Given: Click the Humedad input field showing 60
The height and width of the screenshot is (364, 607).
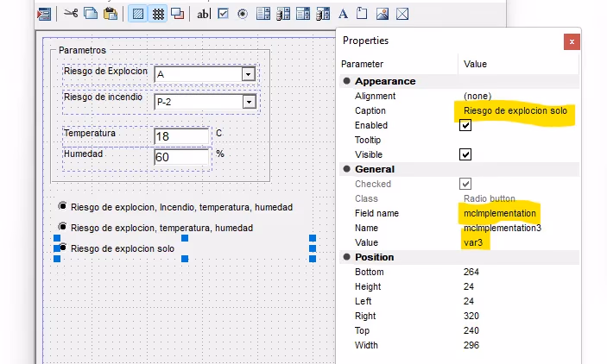Looking at the screenshot, I should pyautogui.click(x=181, y=157).
